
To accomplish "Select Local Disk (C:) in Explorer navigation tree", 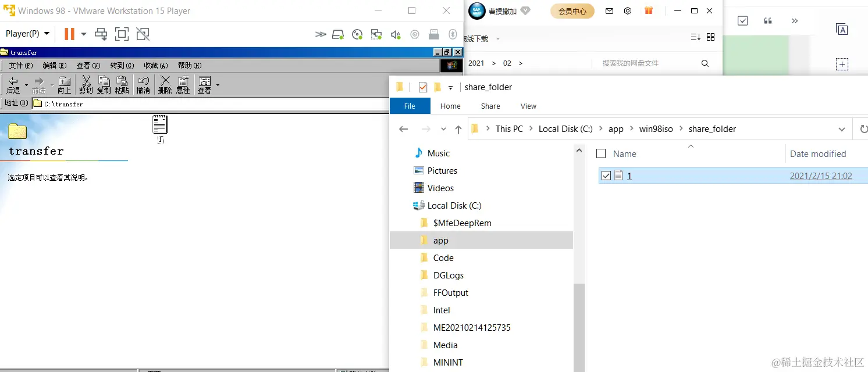I will point(454,205).
